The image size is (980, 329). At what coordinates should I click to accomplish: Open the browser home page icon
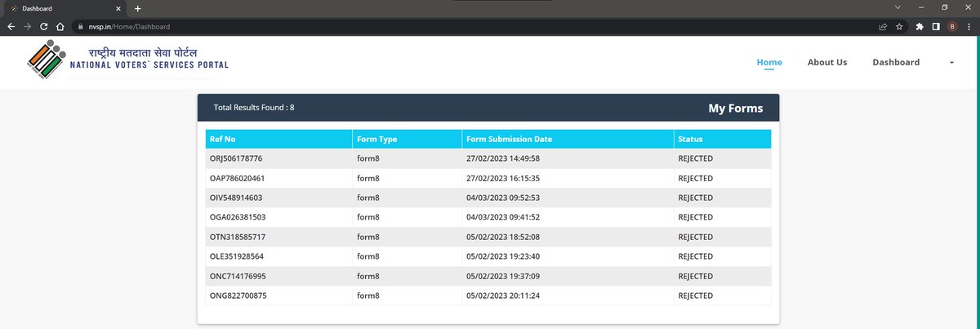(x=60, y=26)
